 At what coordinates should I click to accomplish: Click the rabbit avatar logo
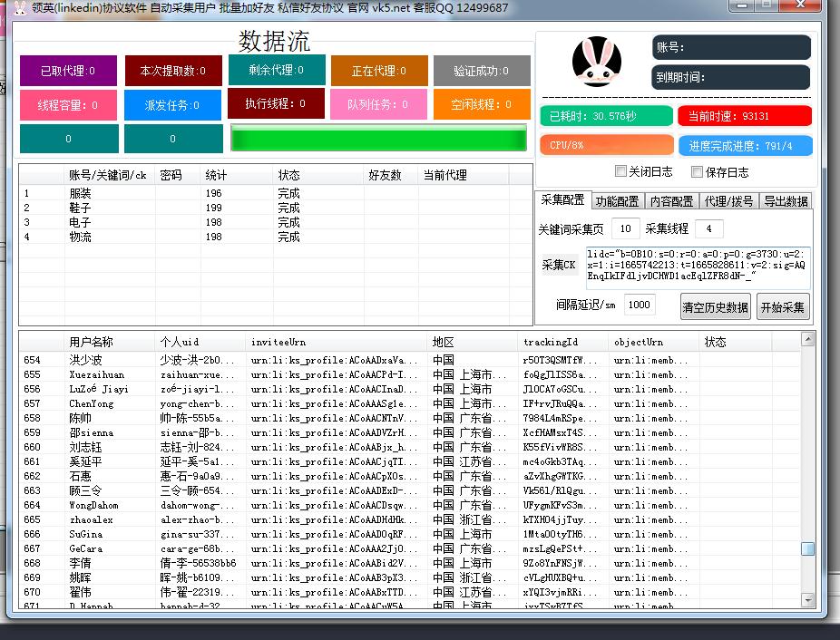click(x=596, y=61)
